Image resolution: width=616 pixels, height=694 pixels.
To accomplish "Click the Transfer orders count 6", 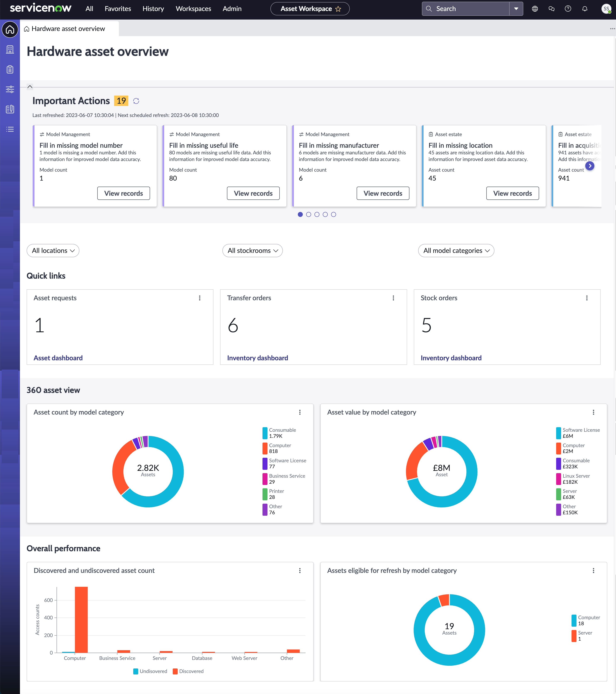I will [x=233, y=325].
